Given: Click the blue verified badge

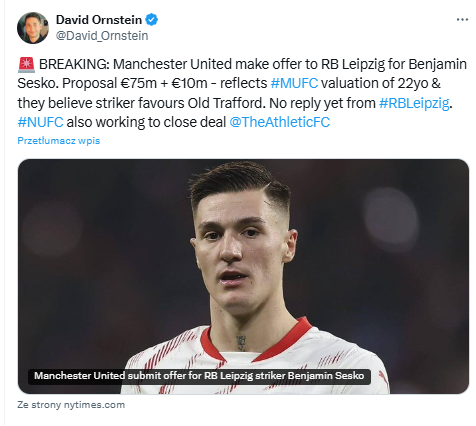Looking at the screenshot, I should click(151, 20).
